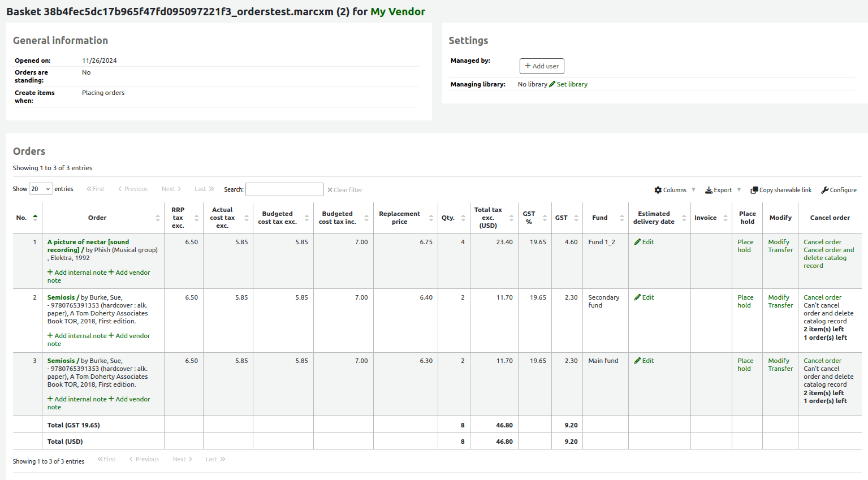Screen dimensions: 868x480
Task: Place hold on Secondary fund order
Action: 745,301
